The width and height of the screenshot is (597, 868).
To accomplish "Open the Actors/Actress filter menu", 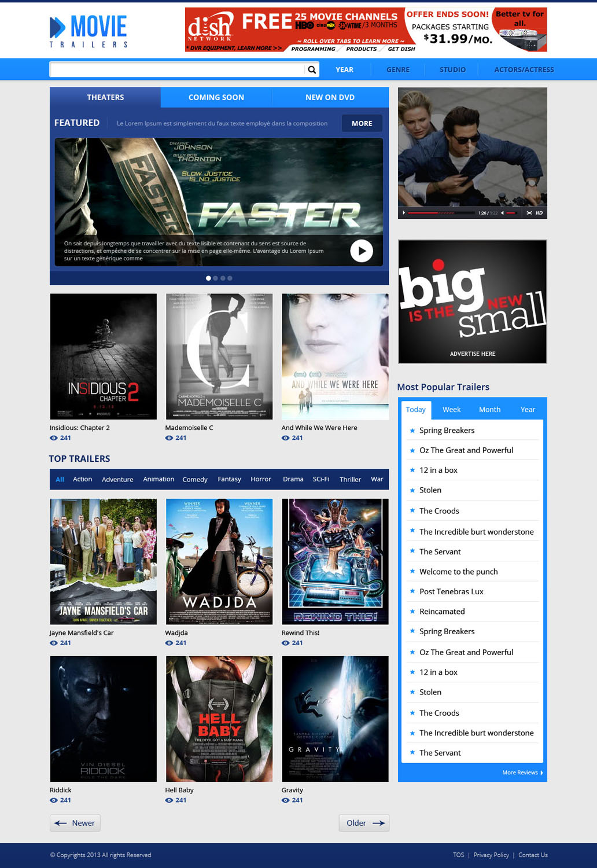I will coord(524,69).
